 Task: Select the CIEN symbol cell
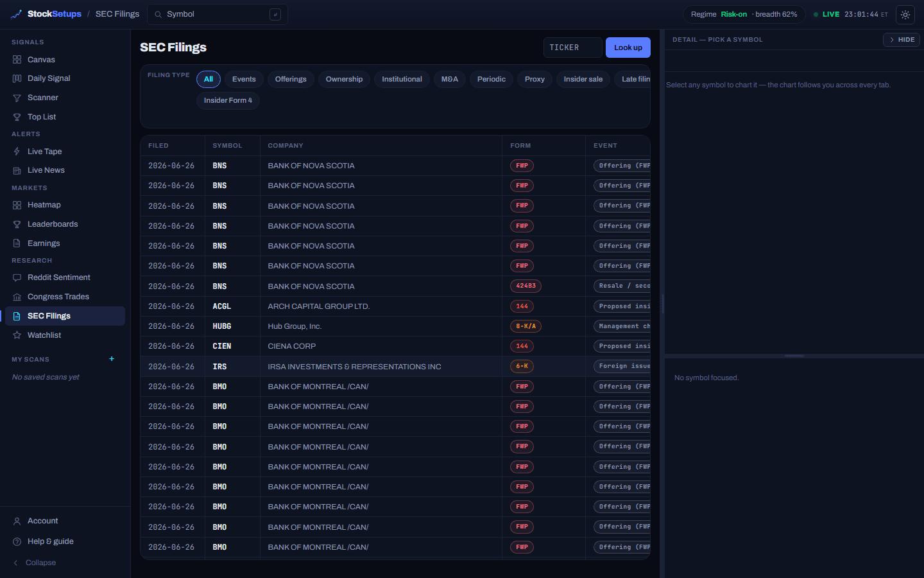[x=222, y=346]
